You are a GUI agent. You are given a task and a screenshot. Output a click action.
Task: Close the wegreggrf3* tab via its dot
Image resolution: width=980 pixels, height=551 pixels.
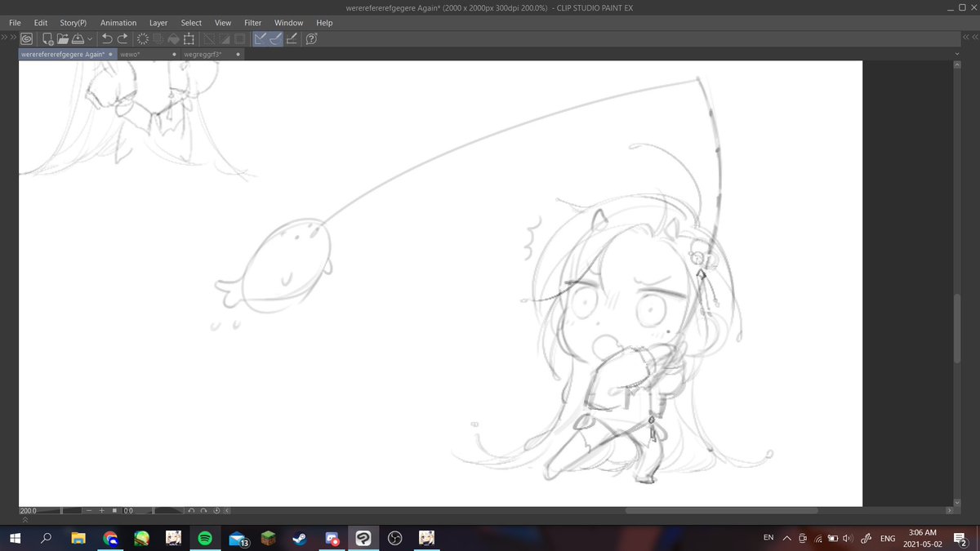pos(238,55)
